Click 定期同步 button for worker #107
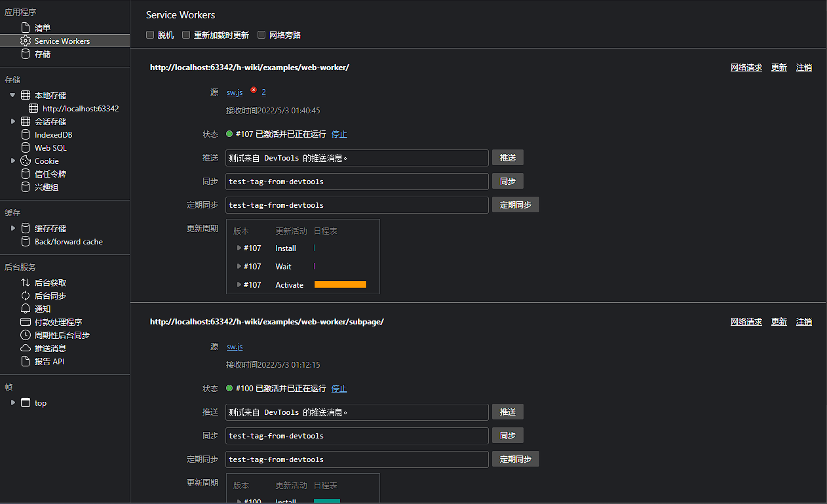The width and height of the screenshot is (827, 504). [516, 204]
